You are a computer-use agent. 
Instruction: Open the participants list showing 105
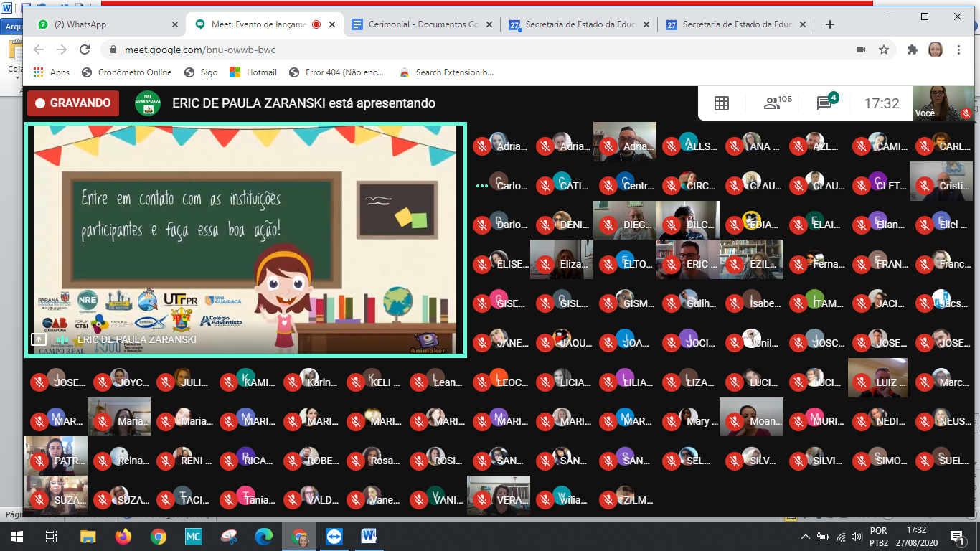coord(777,103)
